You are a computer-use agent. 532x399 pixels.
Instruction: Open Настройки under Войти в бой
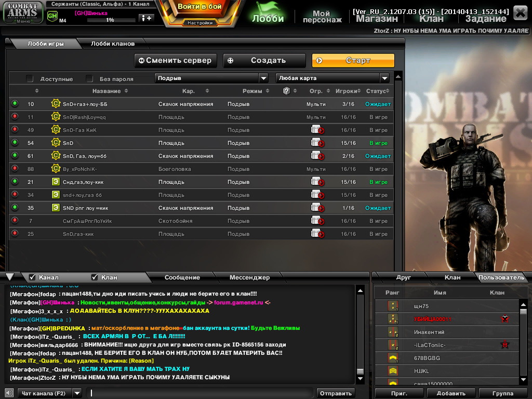[200, 23]
